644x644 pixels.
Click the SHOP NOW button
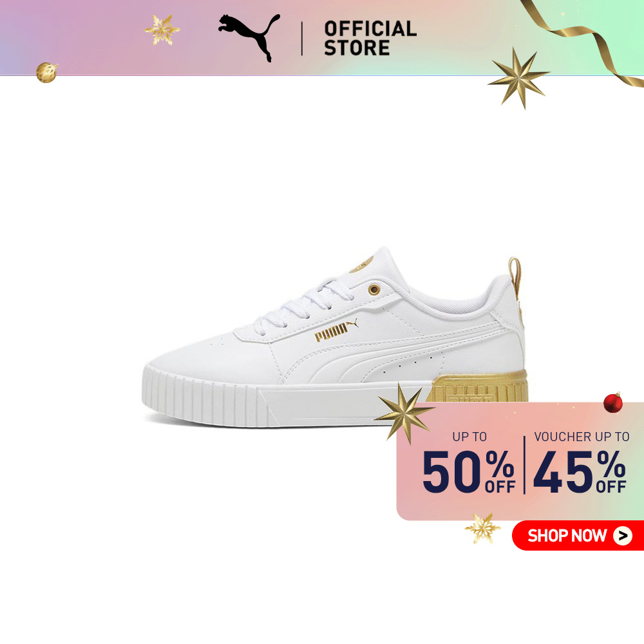[x=578, y=535]
